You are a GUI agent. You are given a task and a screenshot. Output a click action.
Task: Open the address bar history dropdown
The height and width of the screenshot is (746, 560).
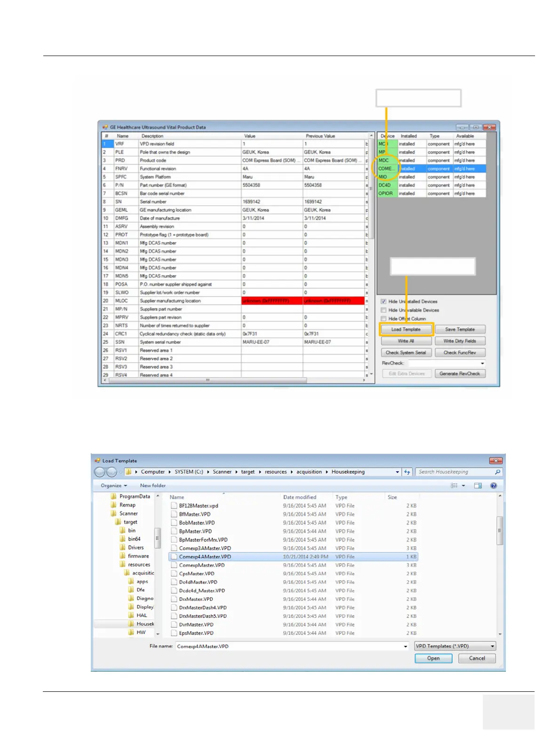pos(397,472)
